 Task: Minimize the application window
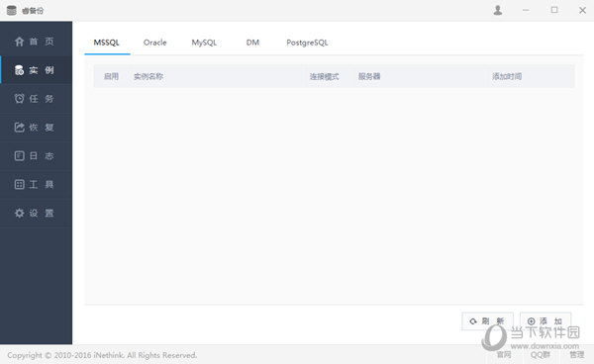pos(526,10)
